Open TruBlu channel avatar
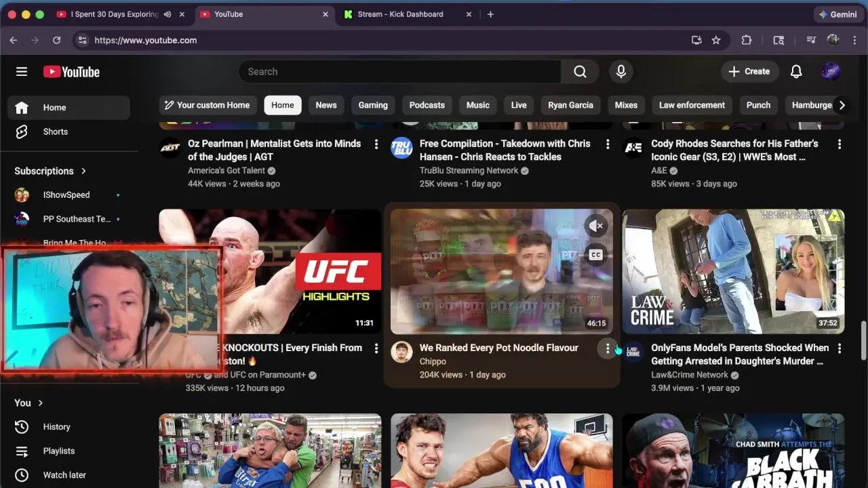868x488 pixels. [401, 148]
